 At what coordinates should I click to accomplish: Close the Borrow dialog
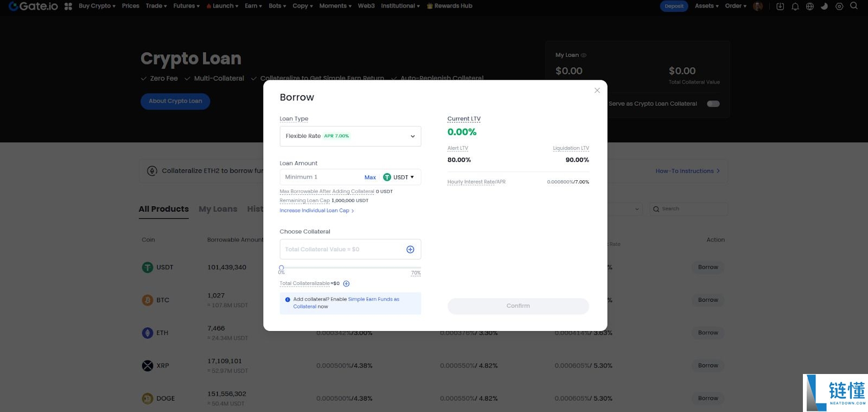pyautogui.click(x=597, y=91)
